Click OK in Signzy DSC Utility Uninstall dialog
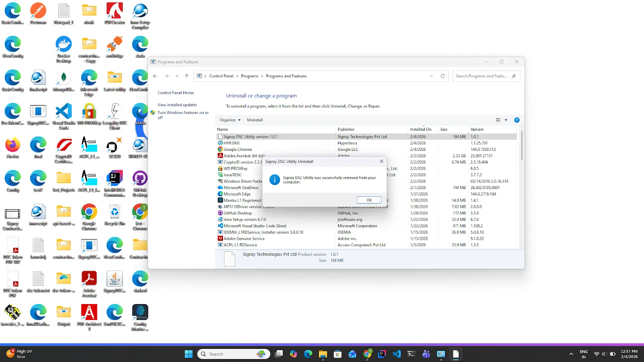This screenshot has height=362, width=644. [x=369, y=200]
